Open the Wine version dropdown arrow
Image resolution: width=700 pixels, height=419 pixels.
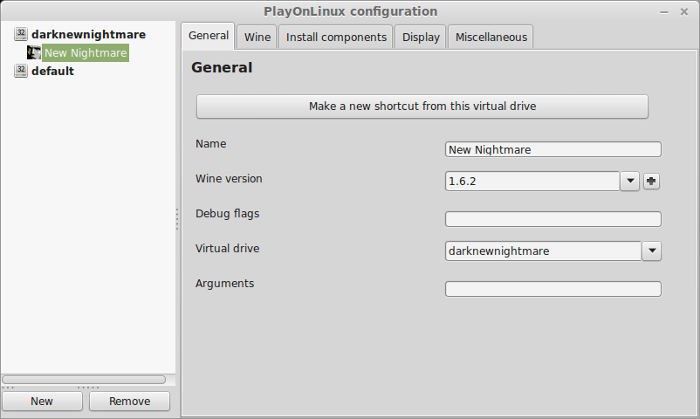point(630,181)
